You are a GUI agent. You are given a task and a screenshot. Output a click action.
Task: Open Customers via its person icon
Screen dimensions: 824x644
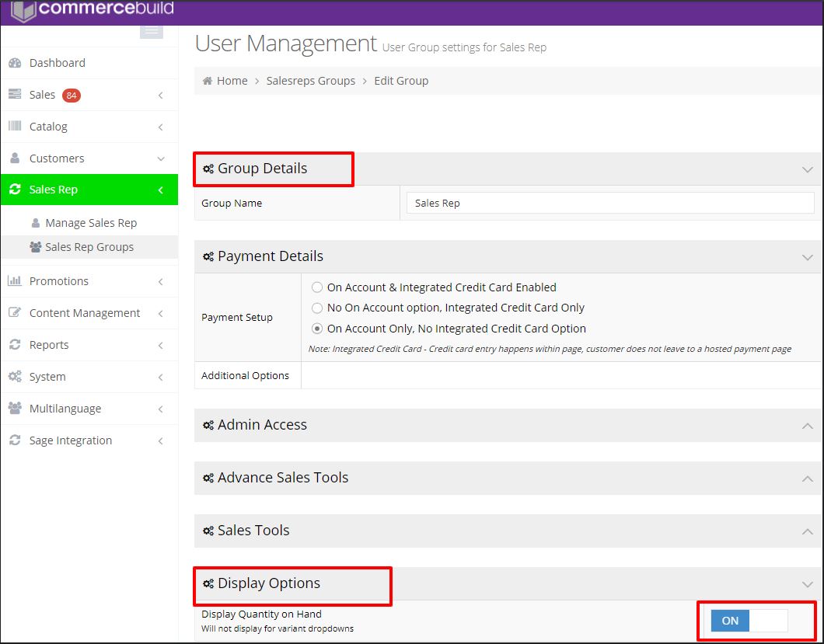click(x=16, y=158)
